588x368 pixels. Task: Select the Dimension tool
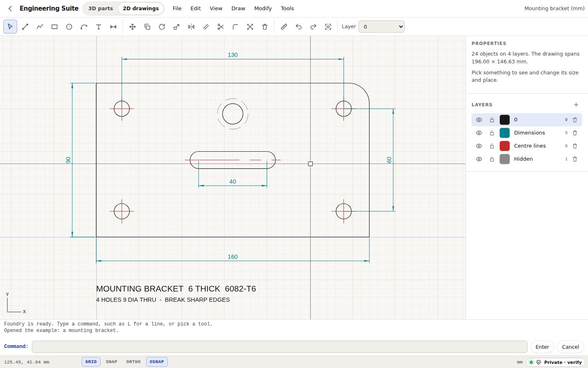[x=113, y=27]
